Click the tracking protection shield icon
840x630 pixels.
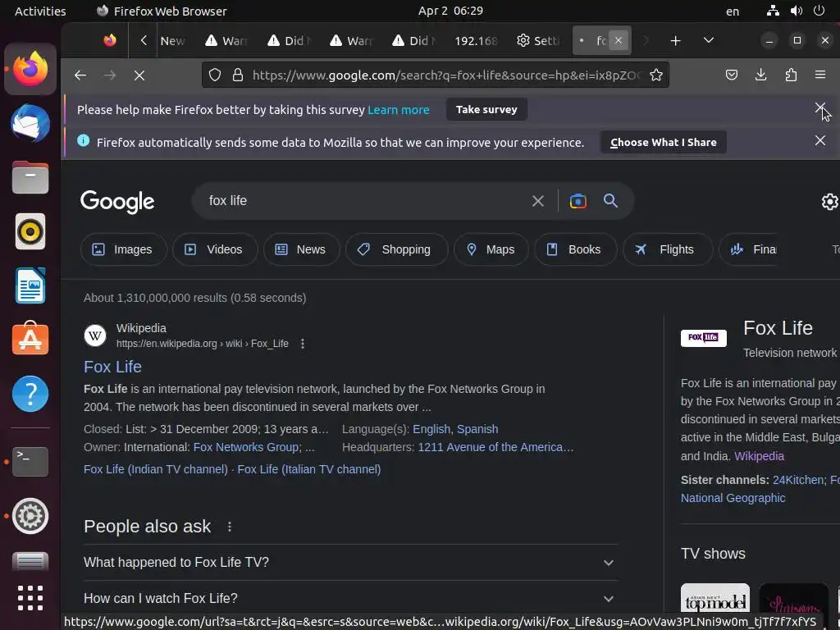click(x=215, y=75)
